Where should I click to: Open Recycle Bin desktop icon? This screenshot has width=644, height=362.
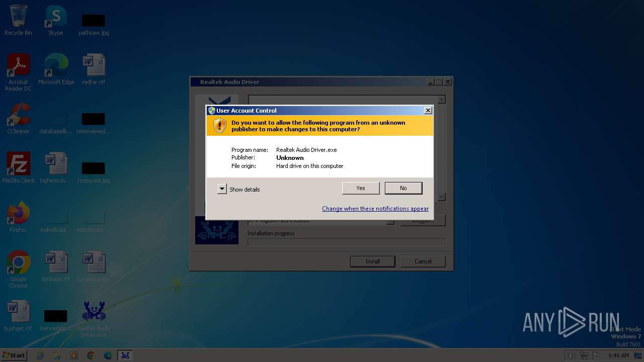click(x=18, y=21)
